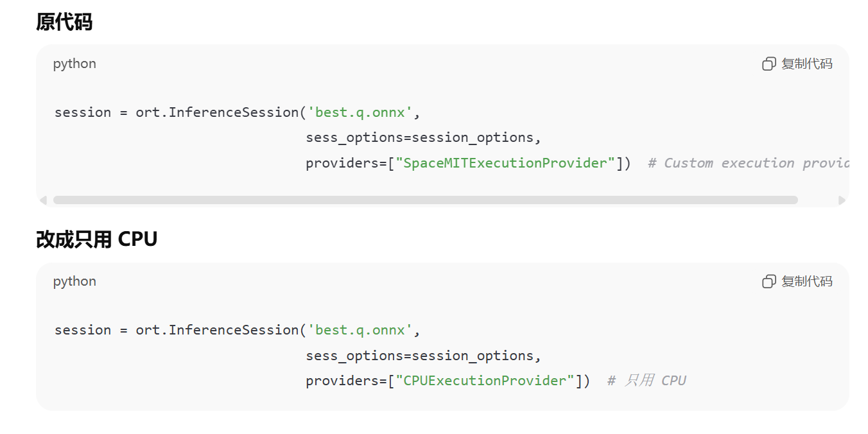Click ort.InferenceSession in the second code block
Image resolution: width=868 pixels, height=434 pixels.
point(217,330)
